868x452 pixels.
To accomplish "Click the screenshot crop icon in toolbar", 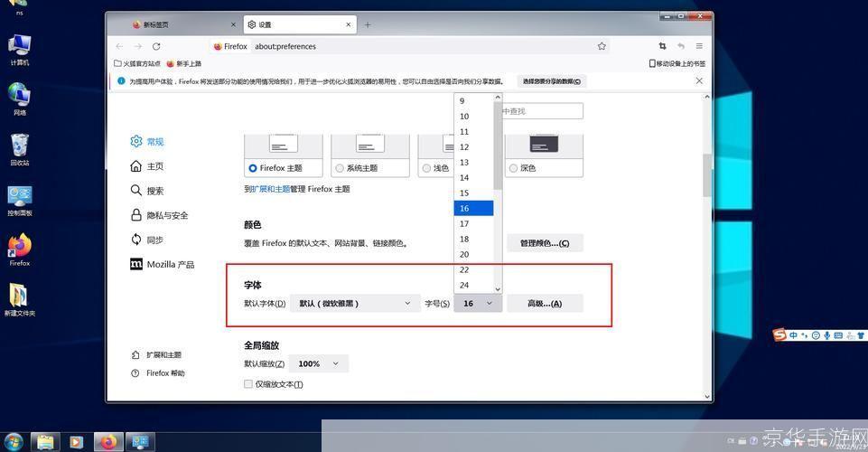I will 662,46.
